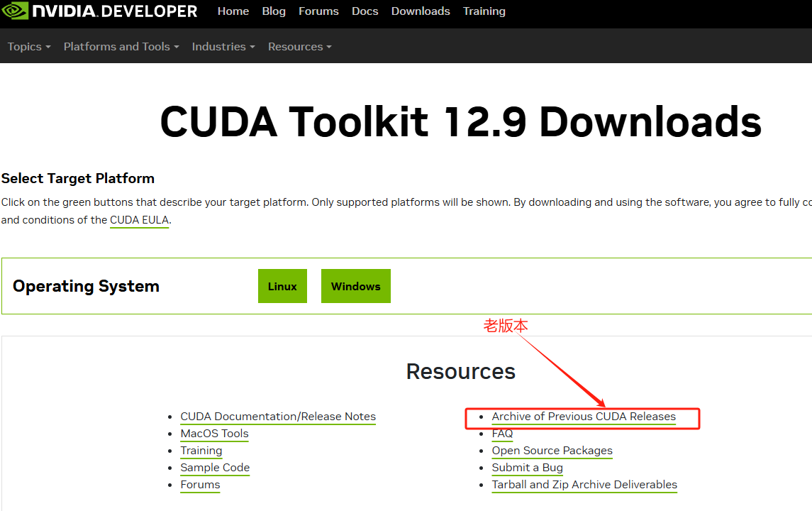Select Windows operating system button

click(356, 286)
